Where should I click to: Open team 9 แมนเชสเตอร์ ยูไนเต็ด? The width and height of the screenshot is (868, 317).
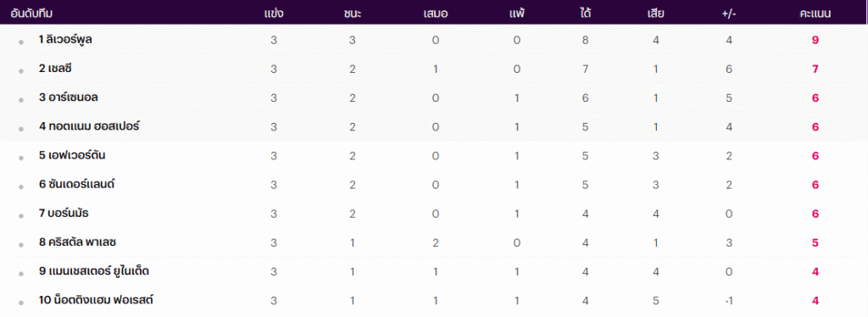tap(94, 271)
